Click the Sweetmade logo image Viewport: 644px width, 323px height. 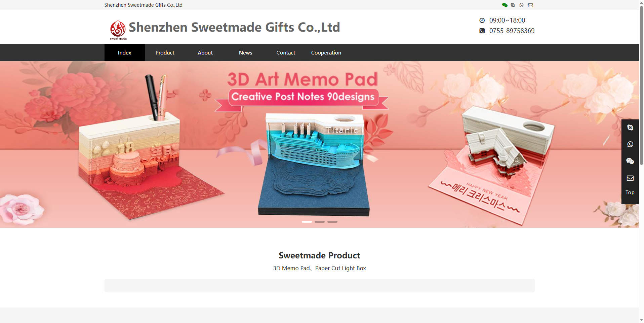click(118, 30)
